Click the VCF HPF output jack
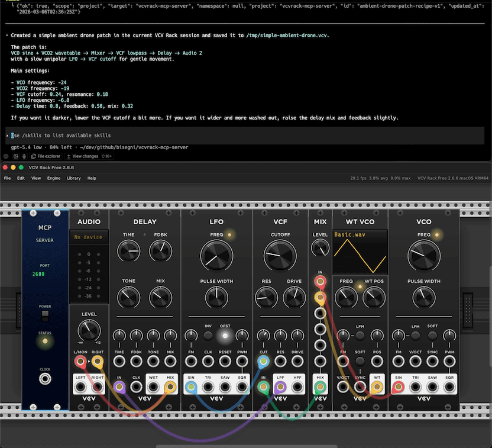The height and width of the screenshot is (448, 492). pyautogui.click(x=297, y=387)
